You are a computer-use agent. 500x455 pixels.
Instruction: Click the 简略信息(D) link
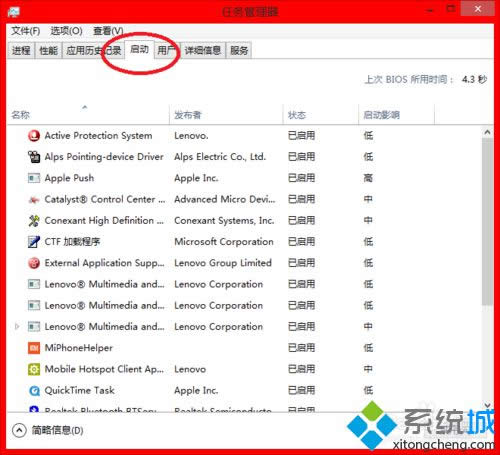[x=57, y=430]
